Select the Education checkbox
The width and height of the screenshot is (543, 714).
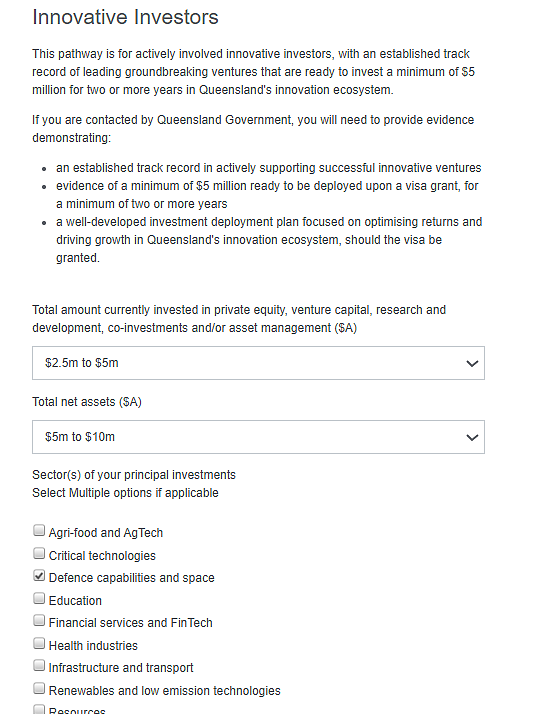(x=39, y=598)
